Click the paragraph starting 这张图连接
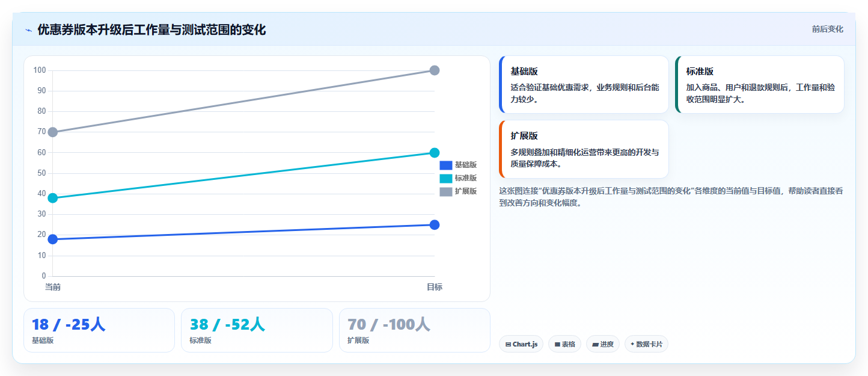 (x=671, y=197)
